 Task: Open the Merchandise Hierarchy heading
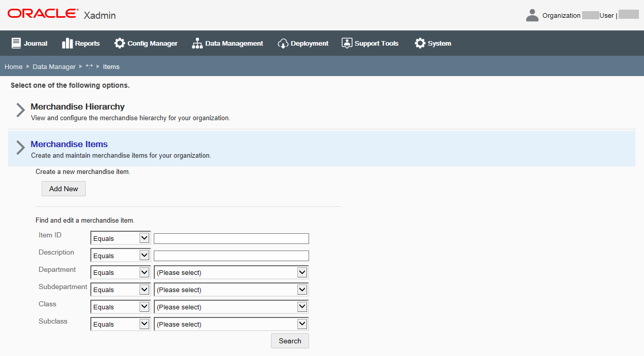tap(78, 106)
